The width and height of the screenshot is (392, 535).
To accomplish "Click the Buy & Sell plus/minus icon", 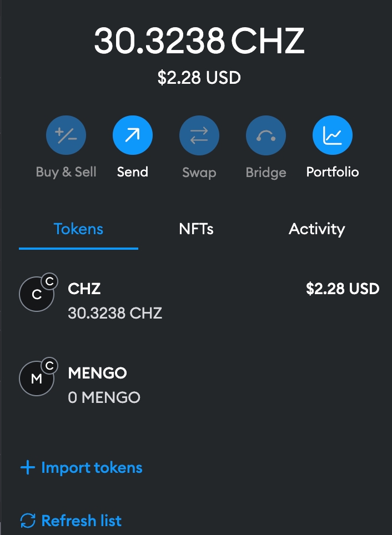I will [66, 135].
